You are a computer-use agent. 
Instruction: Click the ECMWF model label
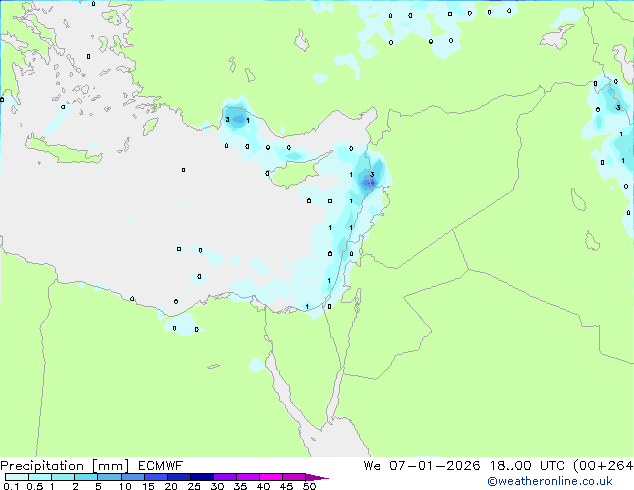point(161,466)
